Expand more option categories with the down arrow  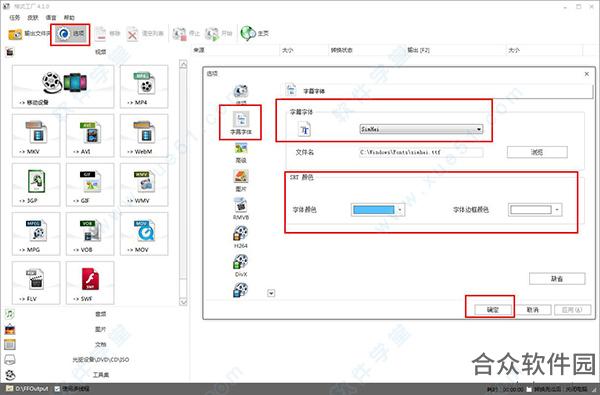[271, 293]
